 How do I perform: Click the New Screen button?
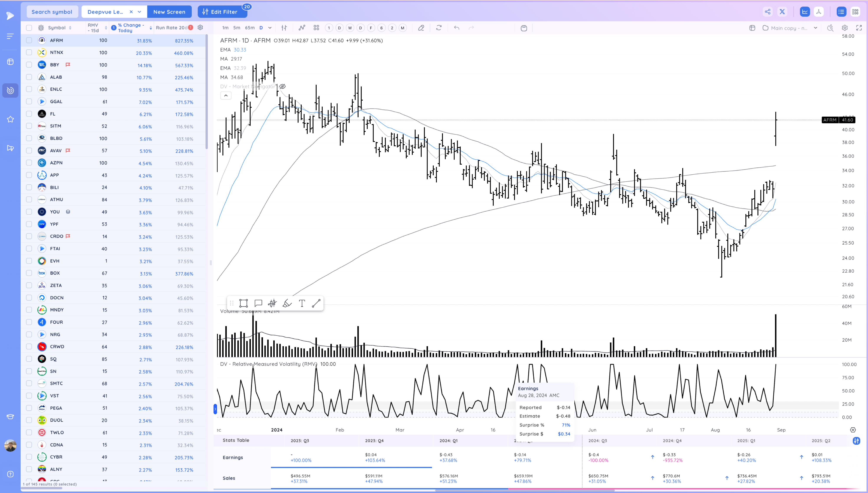pos(169,12)
